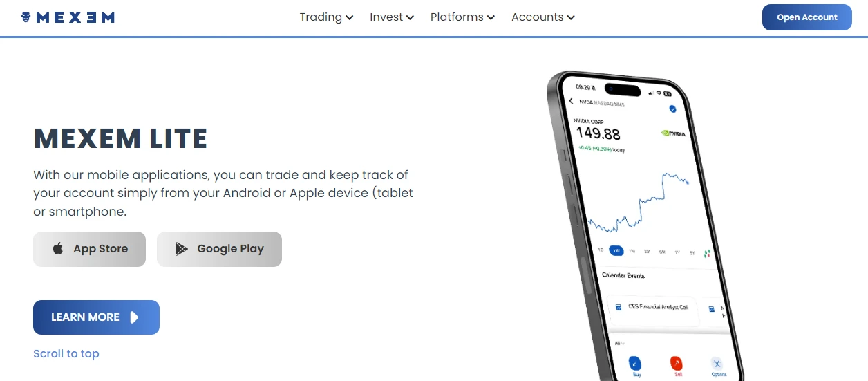Viewport: 868px width, 381px height.
Task: Tap the blue checkmark badge on phone
Action: click(672, 109)
